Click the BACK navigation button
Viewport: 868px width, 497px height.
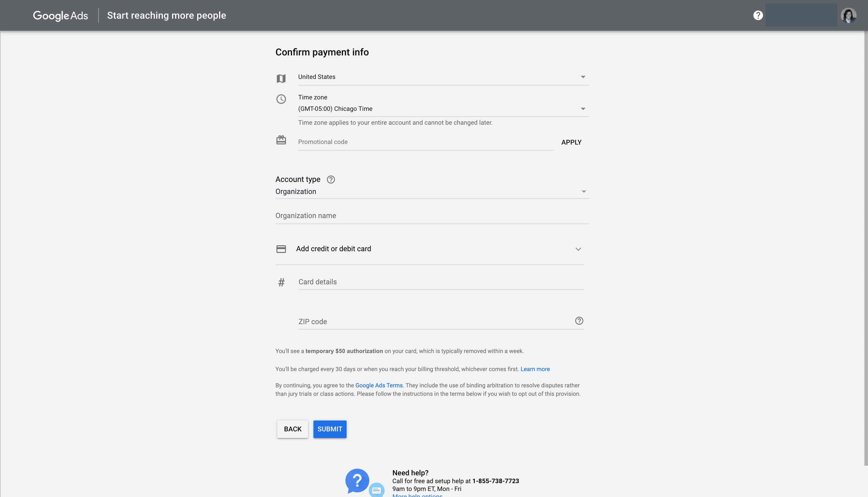tap(293, 429)
